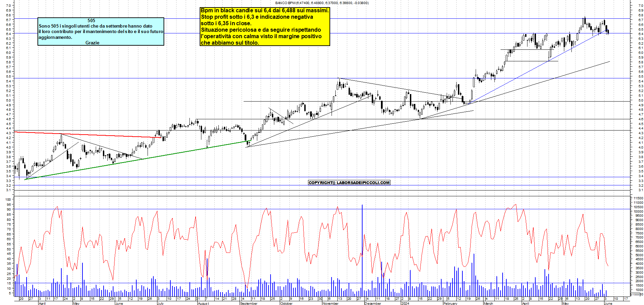Click '11500' on the volume scale
The width and height of the screenshot is (644, 305).
pyautogui.click(x=638, y=198)
